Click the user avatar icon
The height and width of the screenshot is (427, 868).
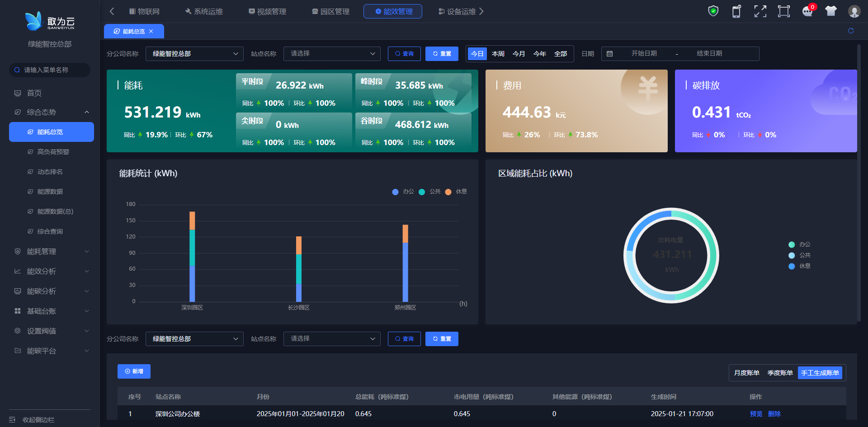click(x=854, y=11)
